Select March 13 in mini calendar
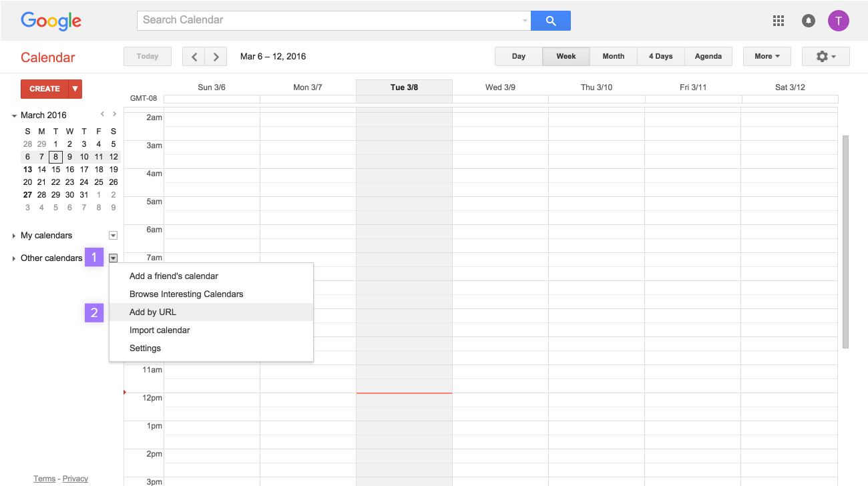Screen dimensions: 868x486 [x=27, y=170]
